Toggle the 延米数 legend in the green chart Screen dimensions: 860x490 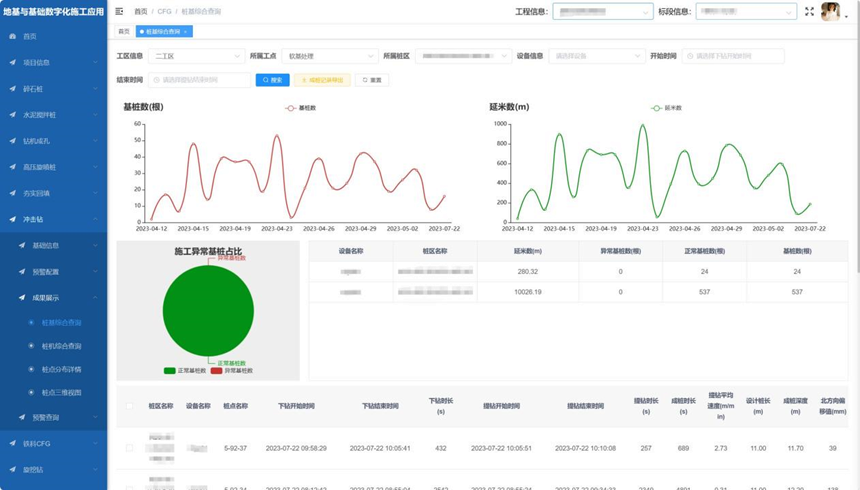click(x=664, y=108)
